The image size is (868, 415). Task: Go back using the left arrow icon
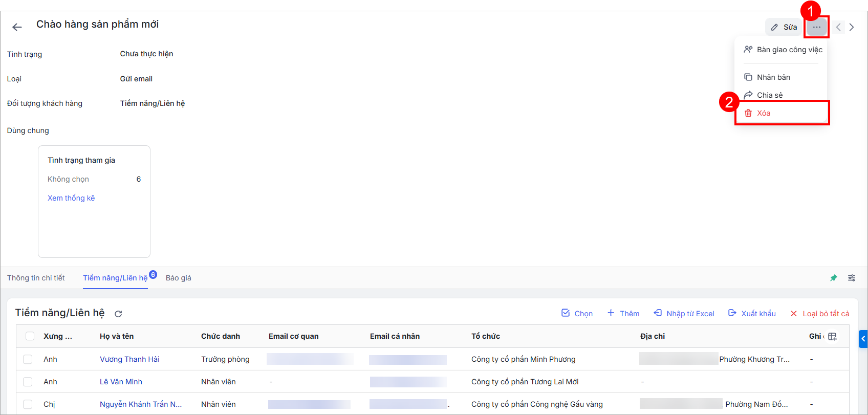(17, 27)
